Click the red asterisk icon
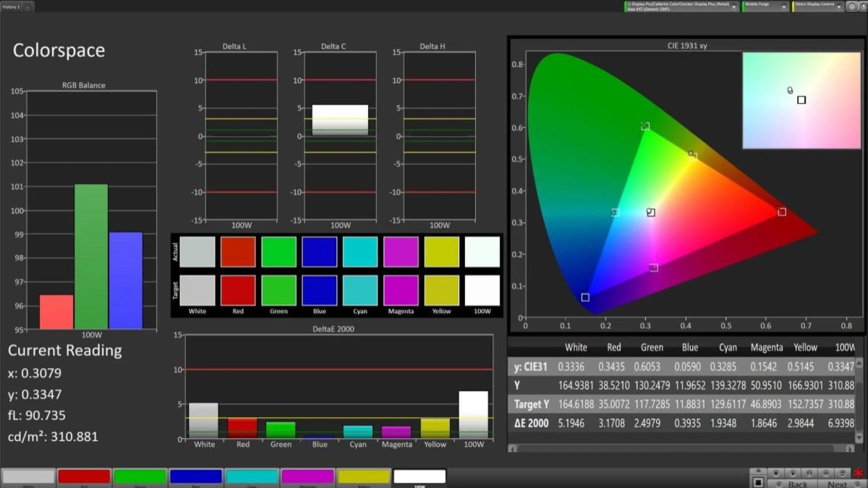The width and height of the screenshot is (868, 488). tap(859, 474)
